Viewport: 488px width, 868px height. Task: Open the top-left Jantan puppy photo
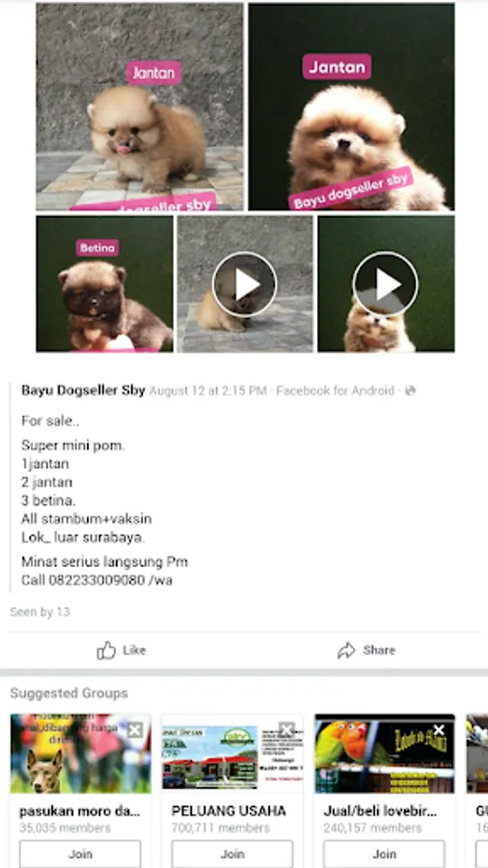click(140, 106)
